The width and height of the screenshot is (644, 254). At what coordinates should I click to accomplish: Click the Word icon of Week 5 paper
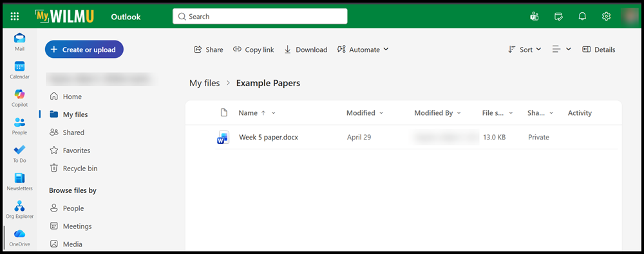(222, 138)
